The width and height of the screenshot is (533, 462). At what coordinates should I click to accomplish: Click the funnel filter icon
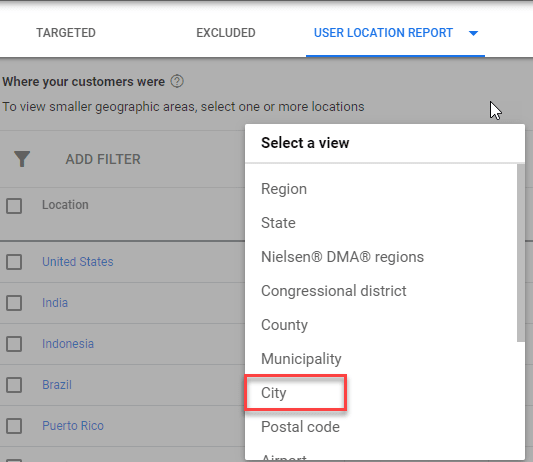(x=22, y=159)
